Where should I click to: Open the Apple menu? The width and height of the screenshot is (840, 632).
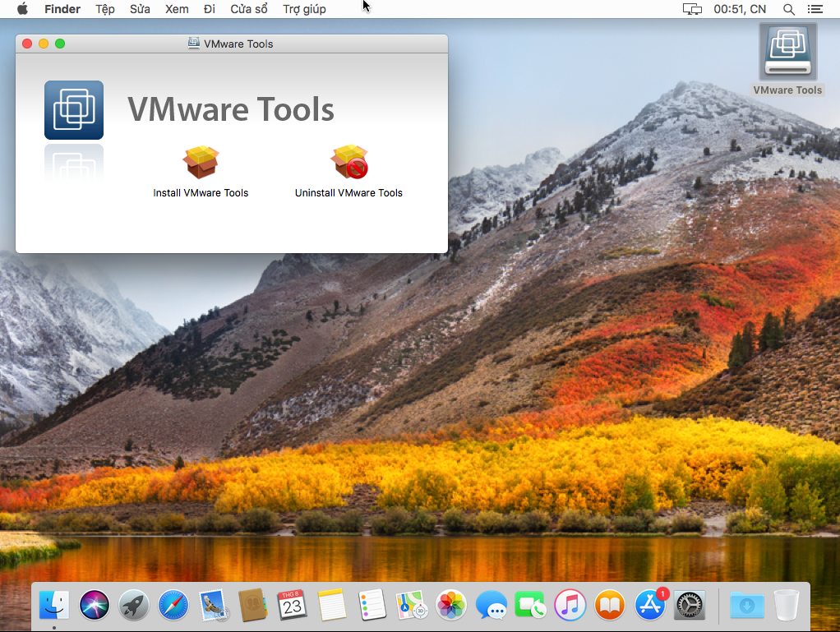click(22, 8)
